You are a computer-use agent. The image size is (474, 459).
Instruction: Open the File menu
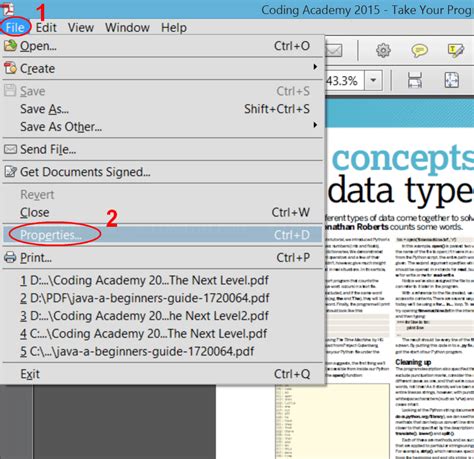(x=15, y=27)
